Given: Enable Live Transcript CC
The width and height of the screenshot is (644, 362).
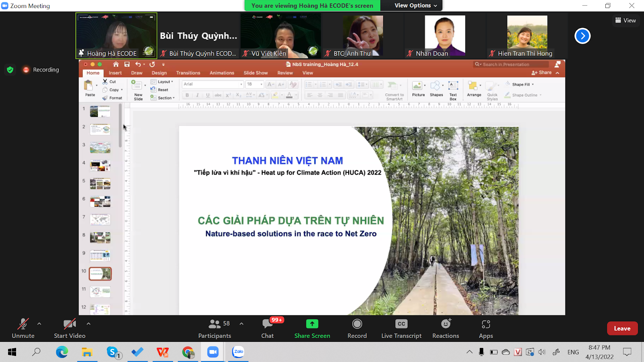Looking at the screenshot, I should tap(401, 329).
